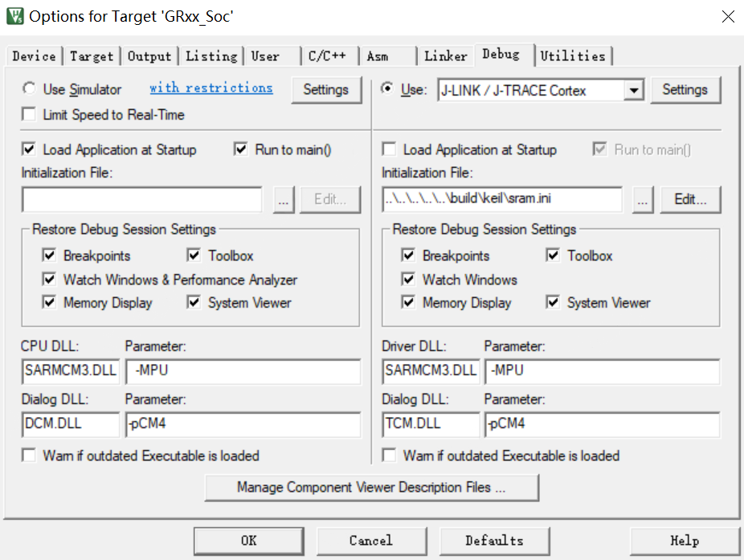This screenshot has width=744, height=560.
Task: Click the Cancel button
Action: (x=371, y=541)
